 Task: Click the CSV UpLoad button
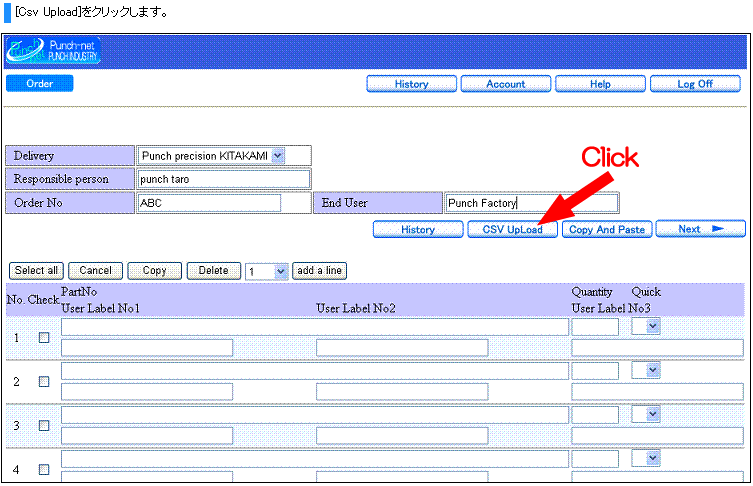(512, 229)
